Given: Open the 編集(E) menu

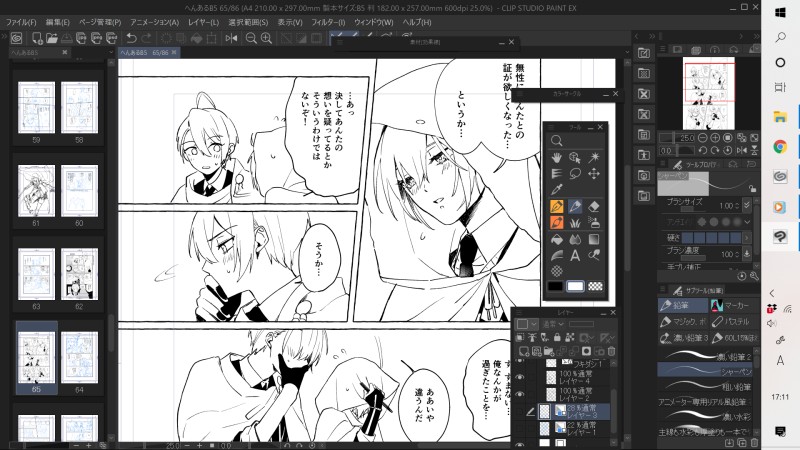Looking at the screenshot, I should (x=58, y=22).
